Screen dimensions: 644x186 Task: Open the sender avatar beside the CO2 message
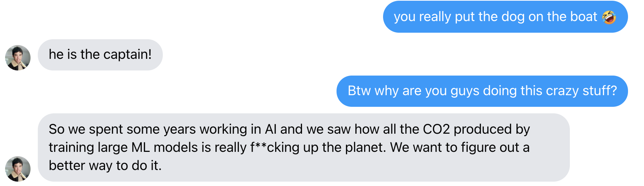18,169
